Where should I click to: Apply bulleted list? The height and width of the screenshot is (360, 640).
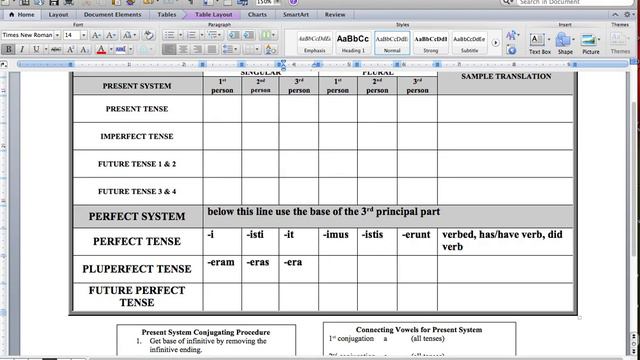(x=169, y=35)
